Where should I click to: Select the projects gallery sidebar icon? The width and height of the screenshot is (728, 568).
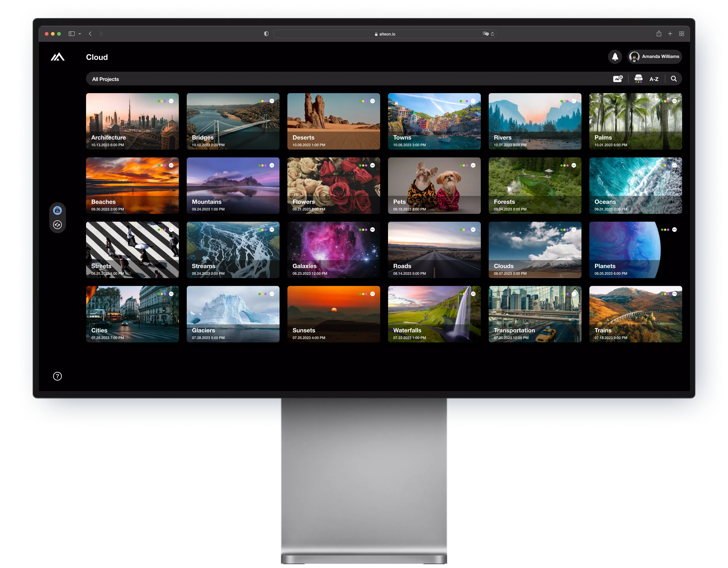point(57,210)
